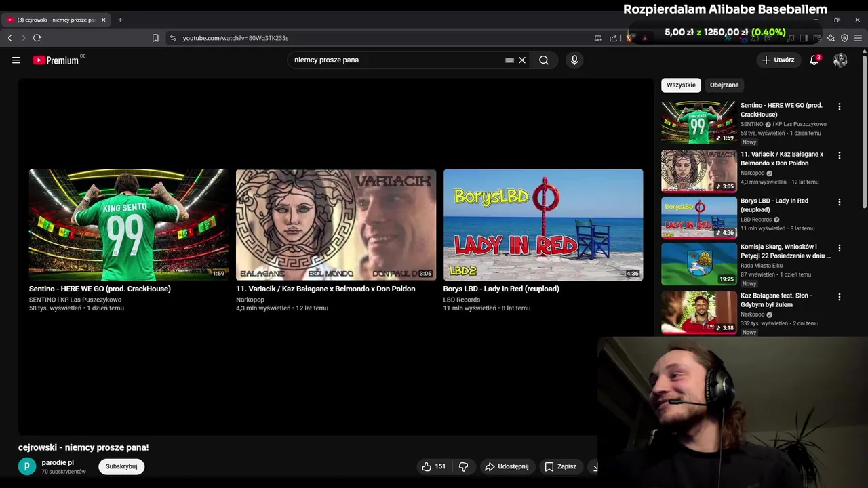Click the 70 subskrybentów text
Viewport: 868px width, 488px height.
(64, 472)
